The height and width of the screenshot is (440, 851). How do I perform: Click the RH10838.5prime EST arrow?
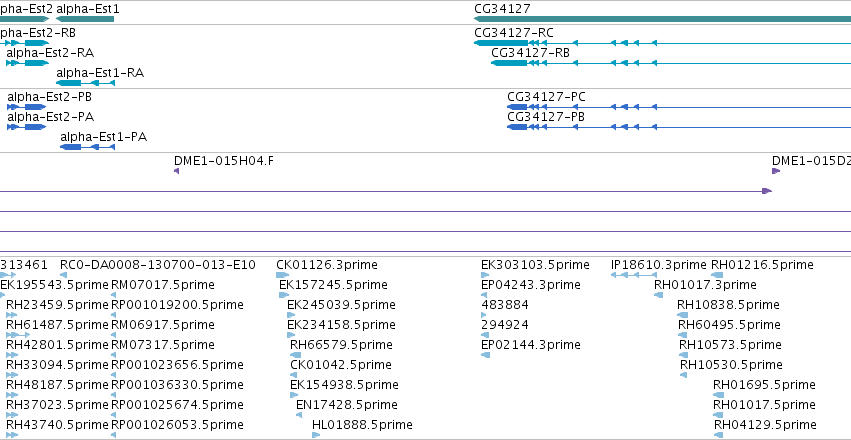coord(682,315)
